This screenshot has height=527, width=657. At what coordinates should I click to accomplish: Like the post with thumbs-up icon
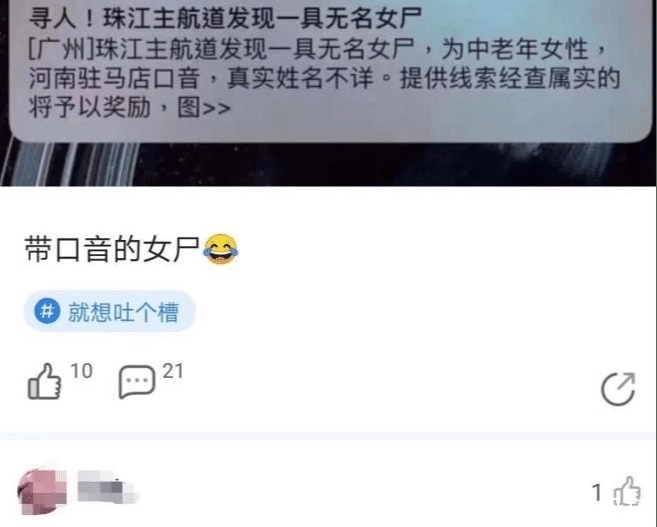[x=44, y=382]
